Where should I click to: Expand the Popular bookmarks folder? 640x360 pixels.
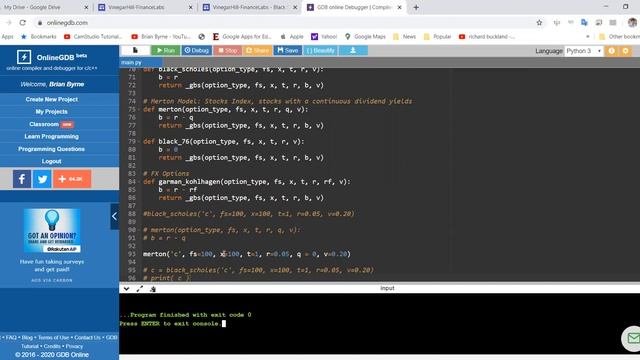pyautogui.click(x=437, y=37)
